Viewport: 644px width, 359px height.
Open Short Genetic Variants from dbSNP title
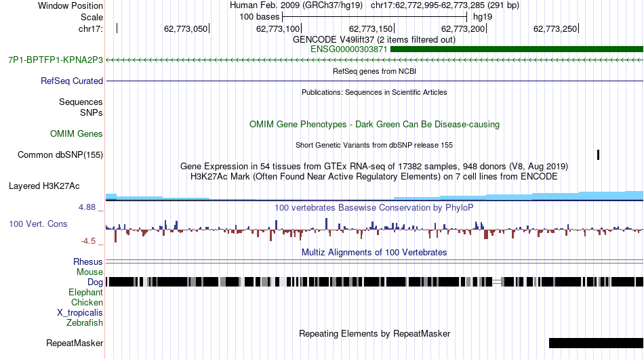click(x=374, y=145)
